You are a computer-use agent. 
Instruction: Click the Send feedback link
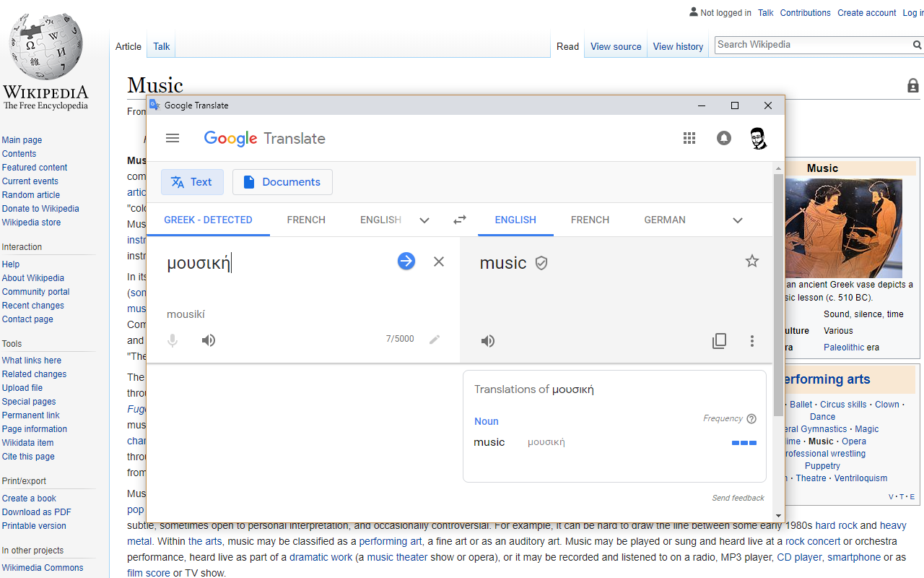737,497
